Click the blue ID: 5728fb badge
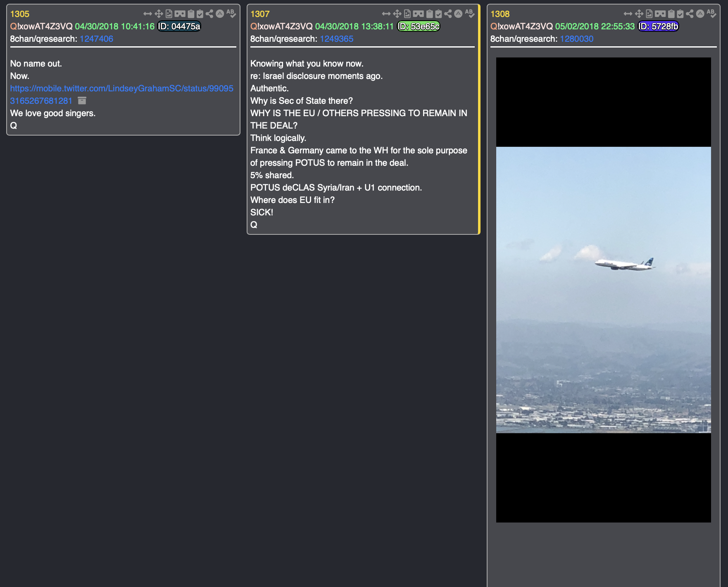The image size is (728, 587). pyautogui.click(x=658, y=26)
